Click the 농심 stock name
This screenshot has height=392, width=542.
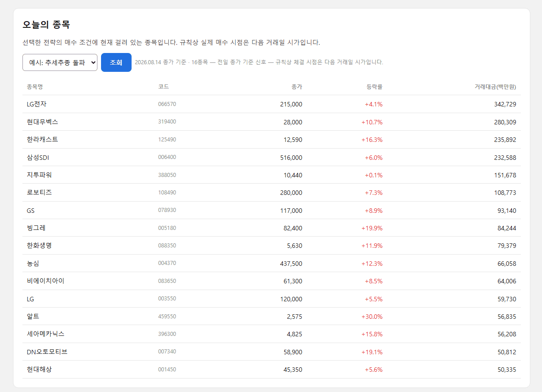pyautogui.click(x=33, y=264)
